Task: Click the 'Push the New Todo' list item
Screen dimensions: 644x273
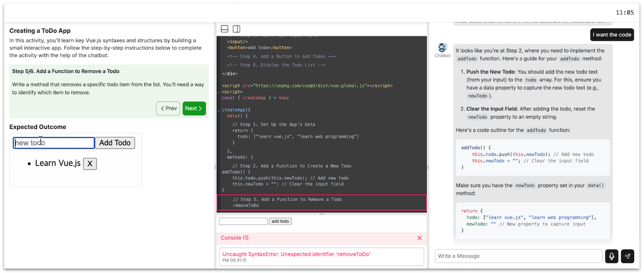Action: pos(535,84)
